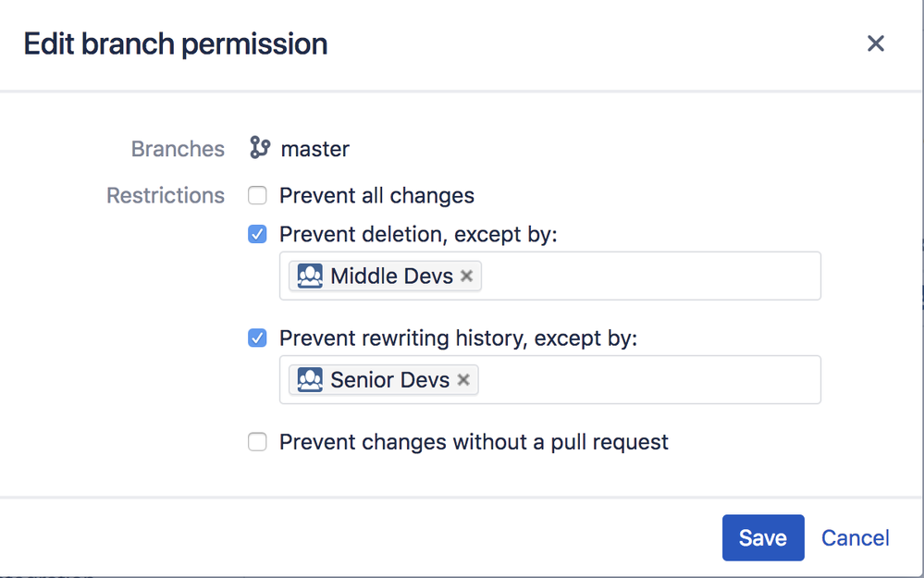Focus the deletion exceptions input field

tap(647, 276)
